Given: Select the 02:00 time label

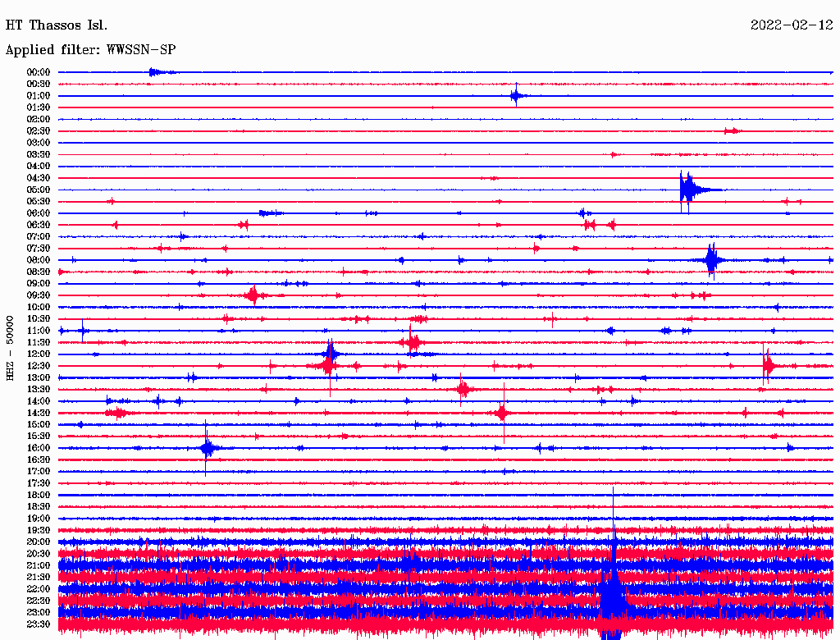Looking at the screenshot, I should pyautogui.click(x=38, y=120).
